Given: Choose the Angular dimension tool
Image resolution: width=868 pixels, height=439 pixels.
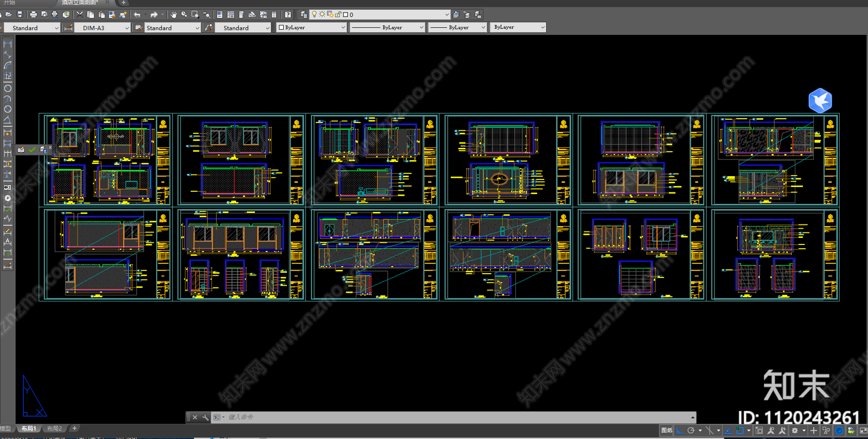Looking at the screenshot, I should 8,120.
